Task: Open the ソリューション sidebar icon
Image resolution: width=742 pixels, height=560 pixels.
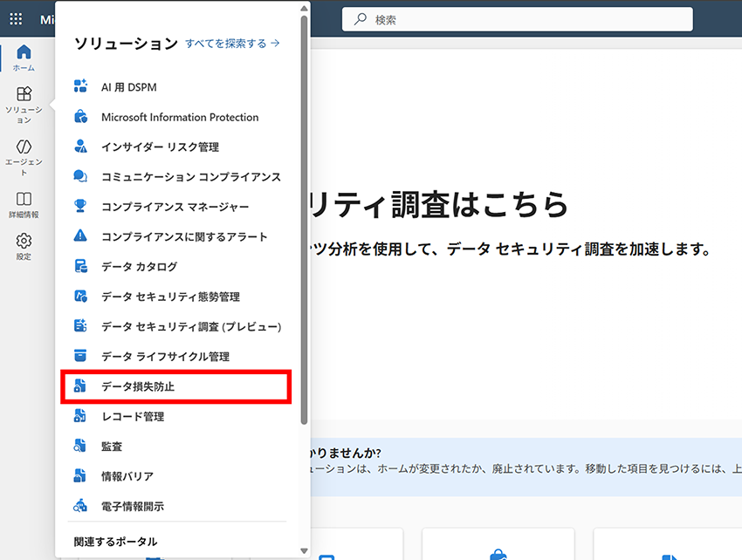Action: [24, 94]
